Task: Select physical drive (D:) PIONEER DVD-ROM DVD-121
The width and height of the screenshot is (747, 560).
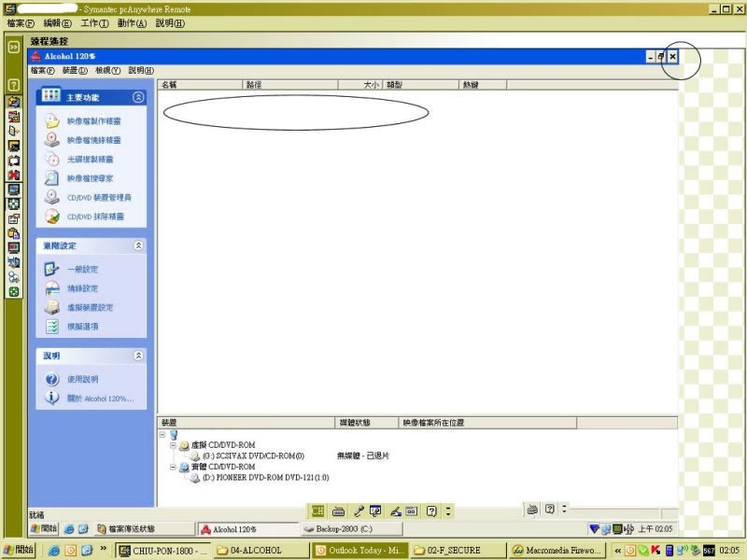Action: 265,477
